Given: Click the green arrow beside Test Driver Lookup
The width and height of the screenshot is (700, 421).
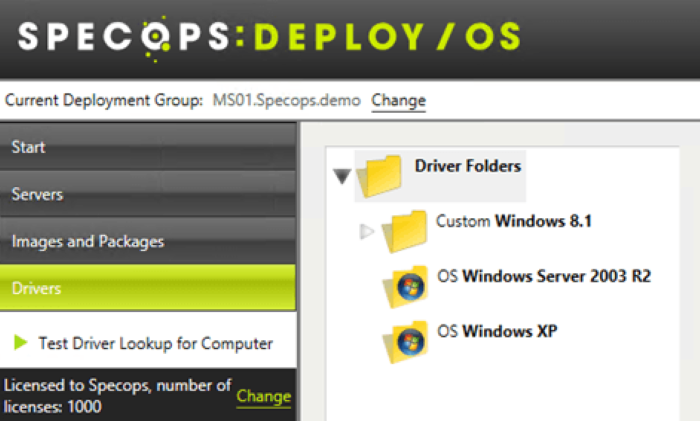Looking at the screenshot, I should click(21, 342).
